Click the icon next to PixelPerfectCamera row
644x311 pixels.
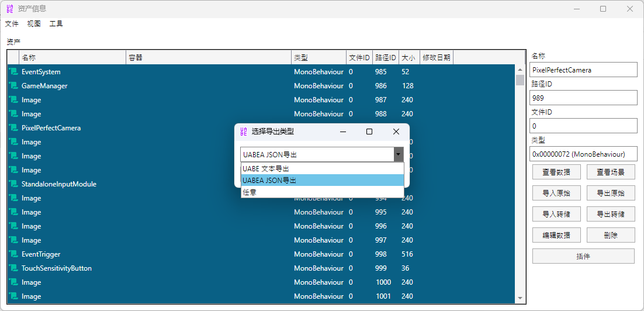pos(13,128)
